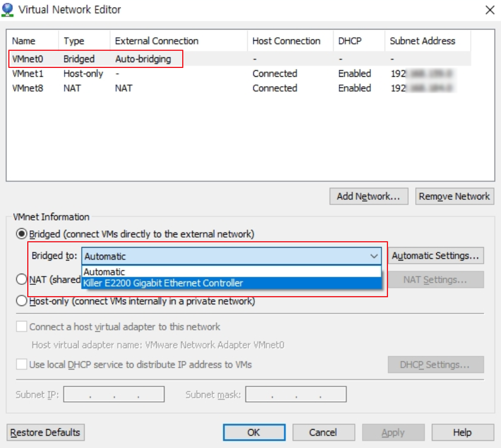
Task: Click the Apply button
Action: [x=393, y=433]
